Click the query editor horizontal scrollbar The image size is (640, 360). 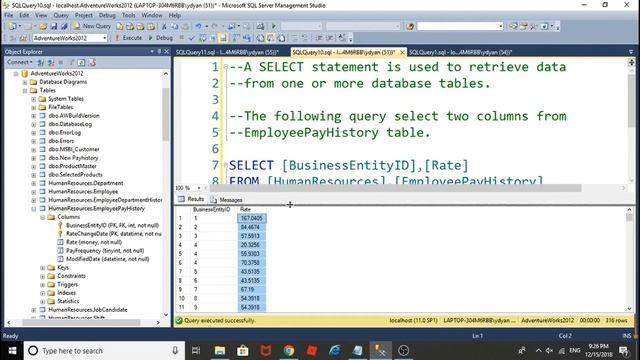396,188
